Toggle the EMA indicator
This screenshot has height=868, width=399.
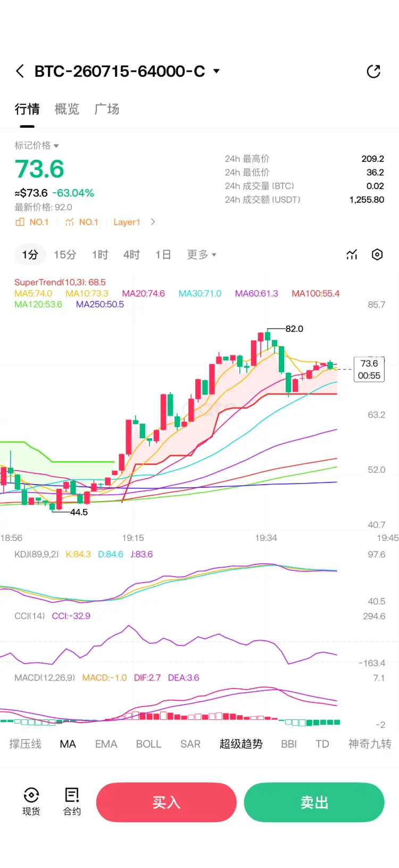click(106, 744)
